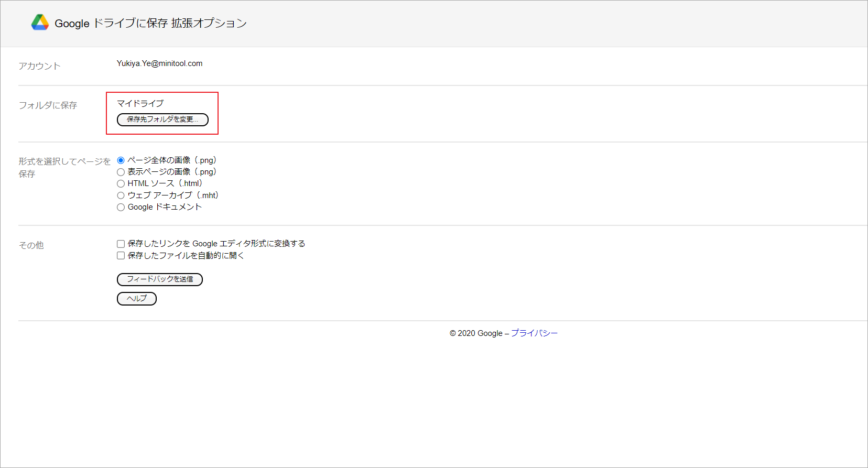The width and height of the screenshot is (868, 468).
Task: Click the その他 section label
Action: 31,245
